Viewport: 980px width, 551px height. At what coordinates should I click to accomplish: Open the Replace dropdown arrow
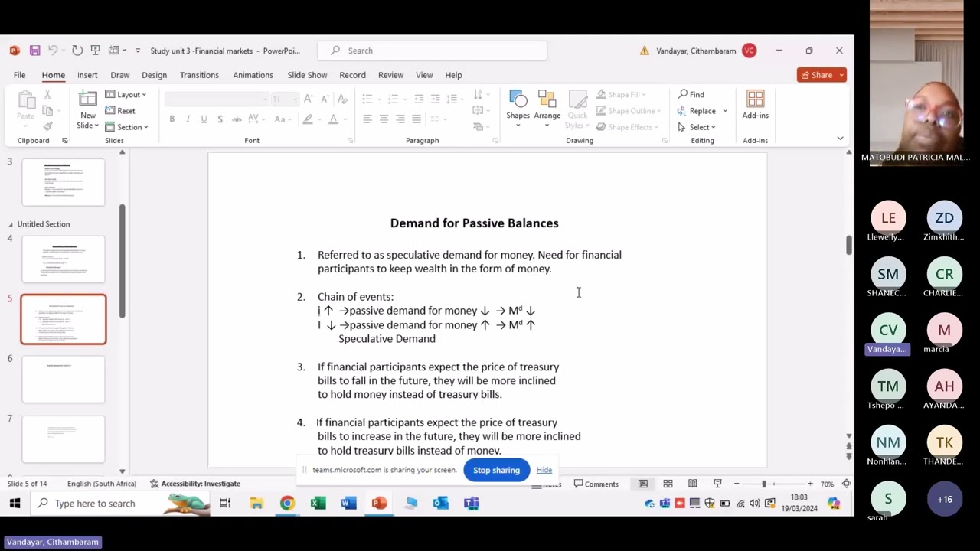click(x=725, y=111)
